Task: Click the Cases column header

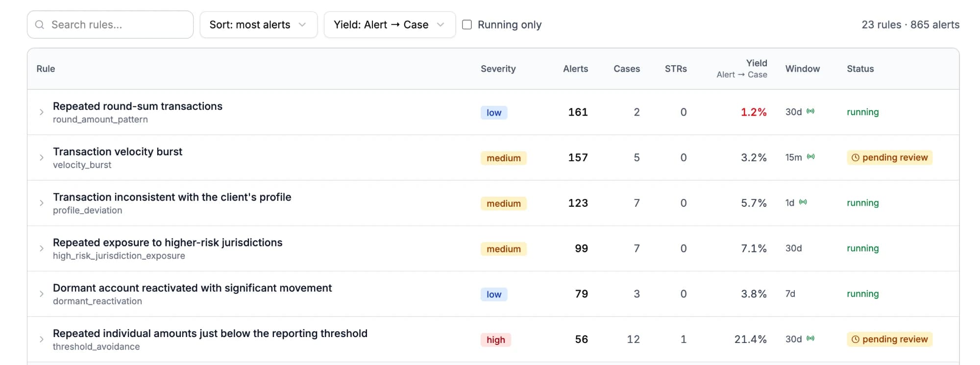Action: pos(627,69)
